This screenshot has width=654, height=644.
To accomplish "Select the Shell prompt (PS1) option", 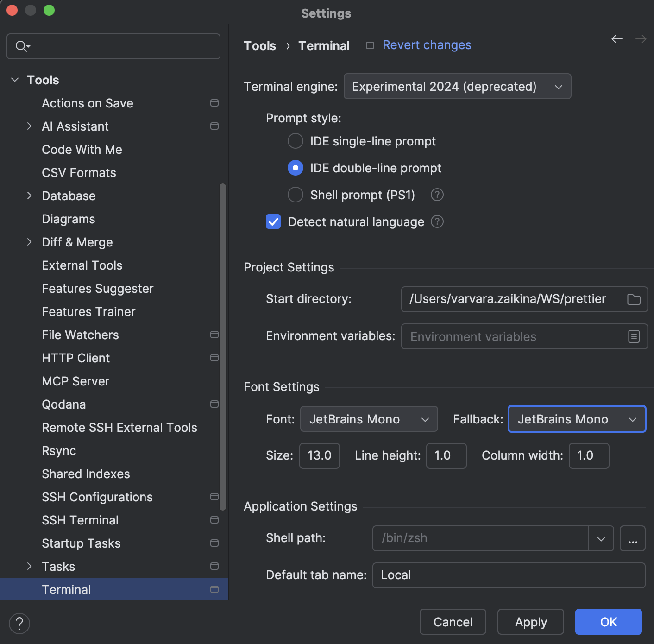I will 295,195.
